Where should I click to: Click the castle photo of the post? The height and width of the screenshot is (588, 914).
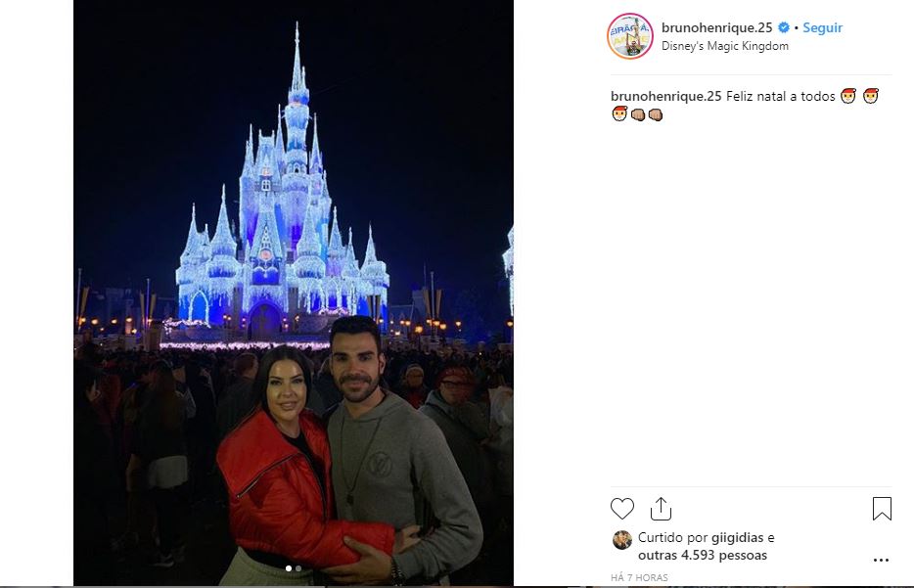click(294, 293)
